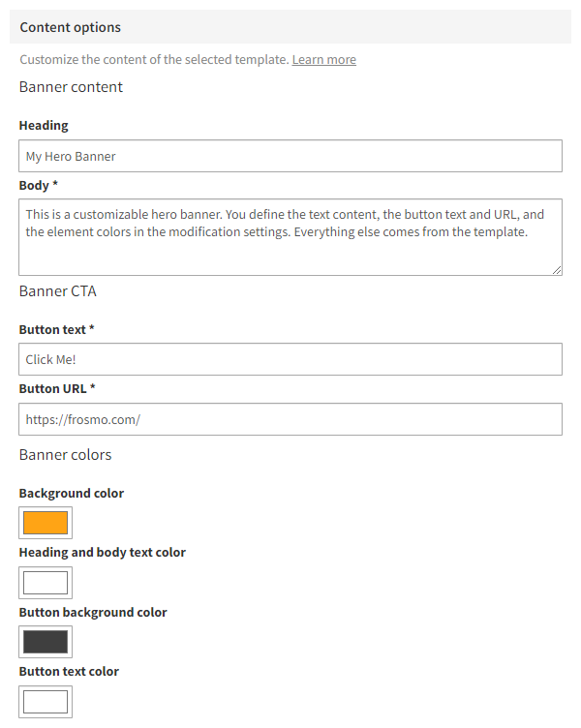Viewport: 581px width, 728px height.
Task: Select the Button text input field
Action: click(290, 359)
